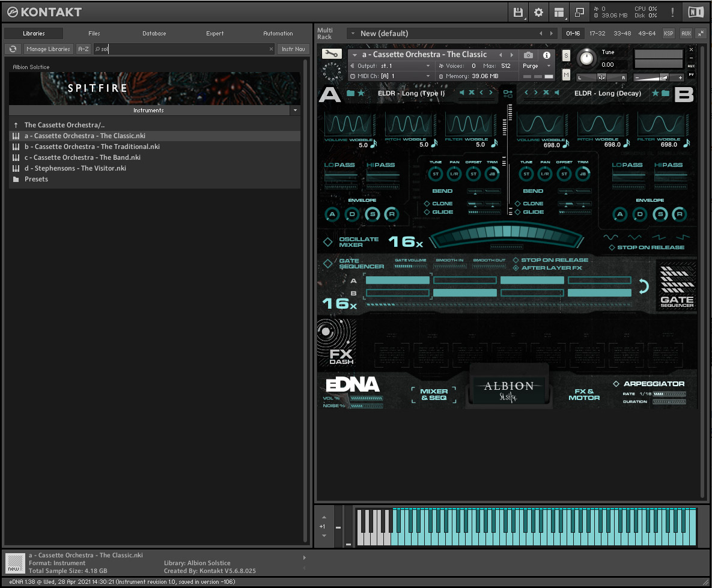
Task: Solo the instrument with the S button
Action: coord(565,55)
